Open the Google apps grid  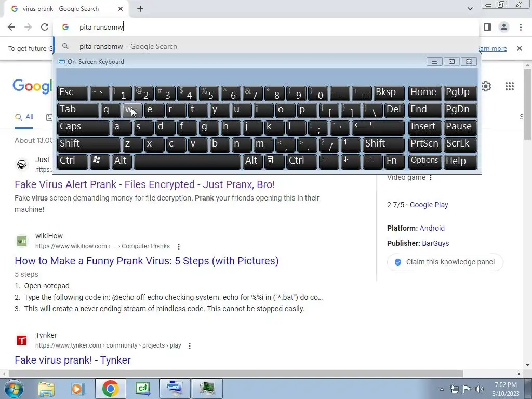coord(509,86)
